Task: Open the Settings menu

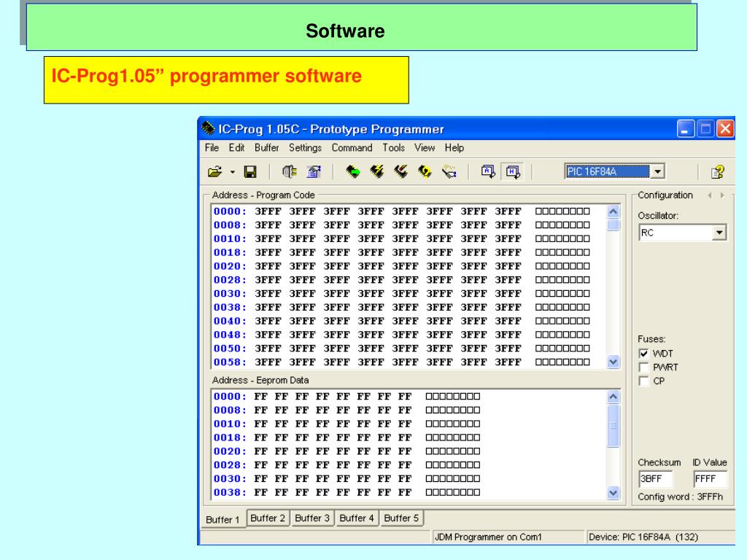Action: pos(306,147)
